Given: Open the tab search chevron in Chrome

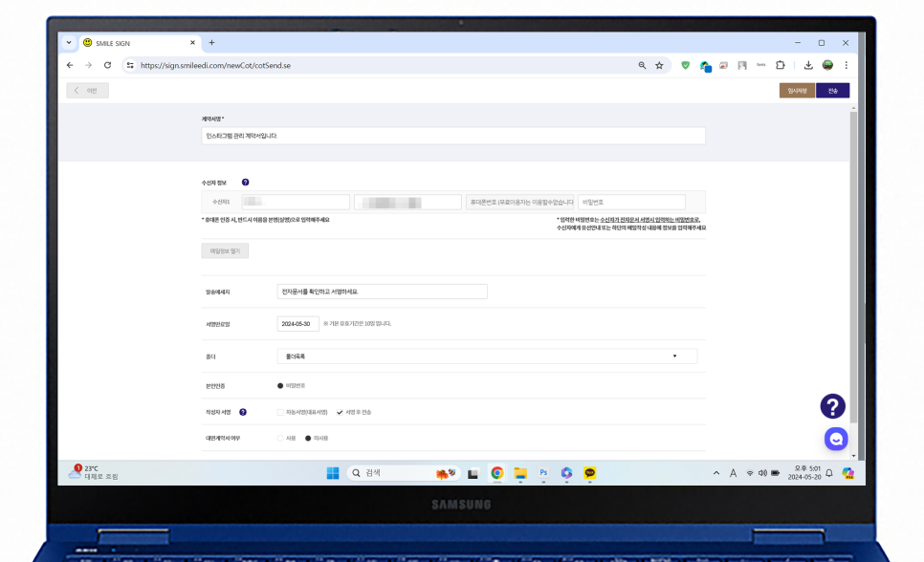Looking at the screenshot, I should coord(69,42).
